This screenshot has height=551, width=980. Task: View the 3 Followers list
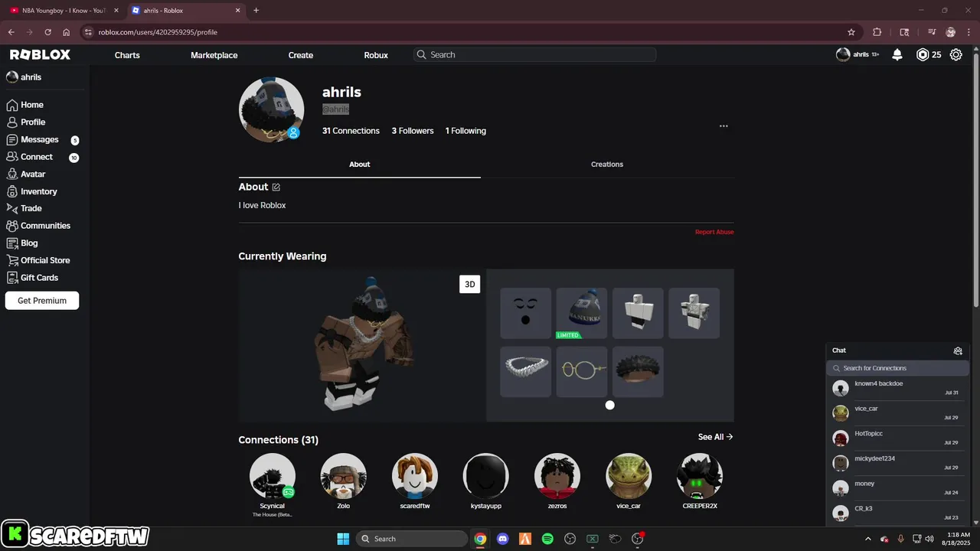coord(413,131)
